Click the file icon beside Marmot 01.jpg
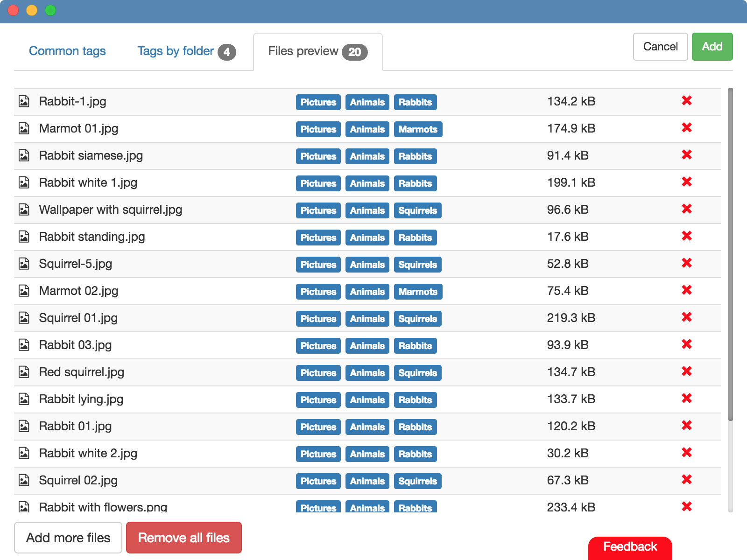This screenshot has width=747, height=560. tap(24, 128)
